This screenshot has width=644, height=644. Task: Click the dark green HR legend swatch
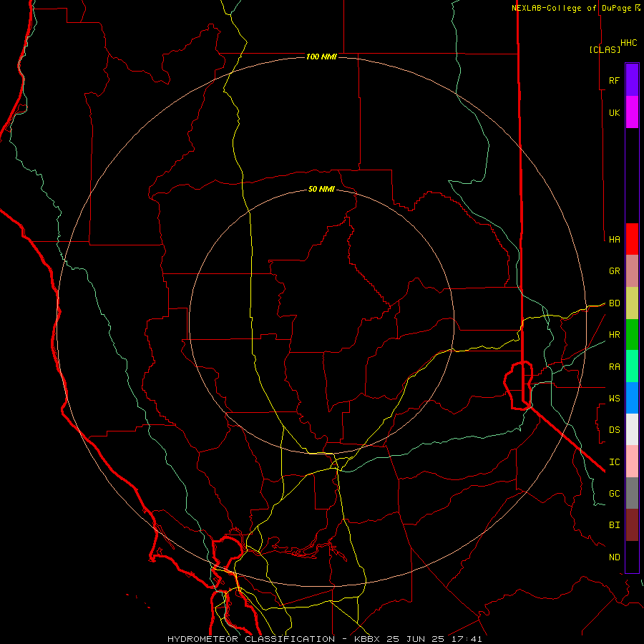632,335
